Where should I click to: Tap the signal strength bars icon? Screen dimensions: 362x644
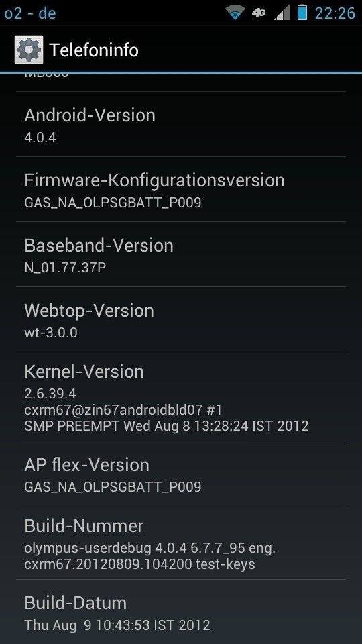pos(282,13)
